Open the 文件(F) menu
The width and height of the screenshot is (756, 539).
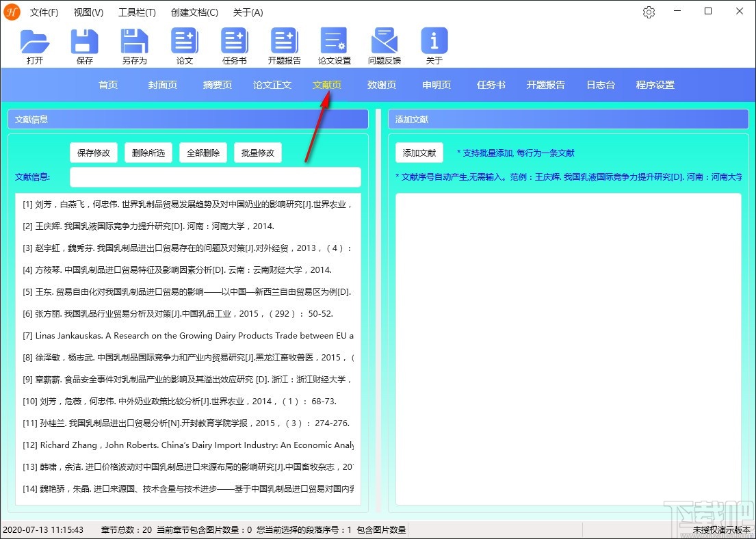tap(44, 12)
